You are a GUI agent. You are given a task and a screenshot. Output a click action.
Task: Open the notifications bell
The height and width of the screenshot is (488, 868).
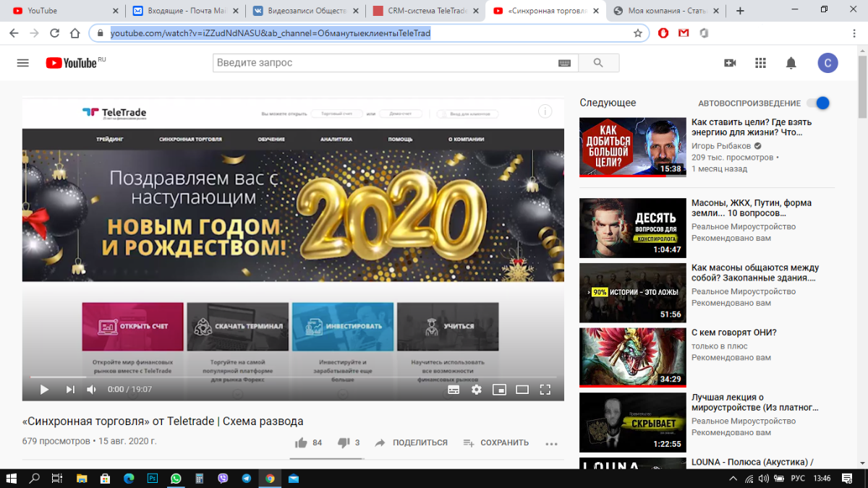[791, 63]
